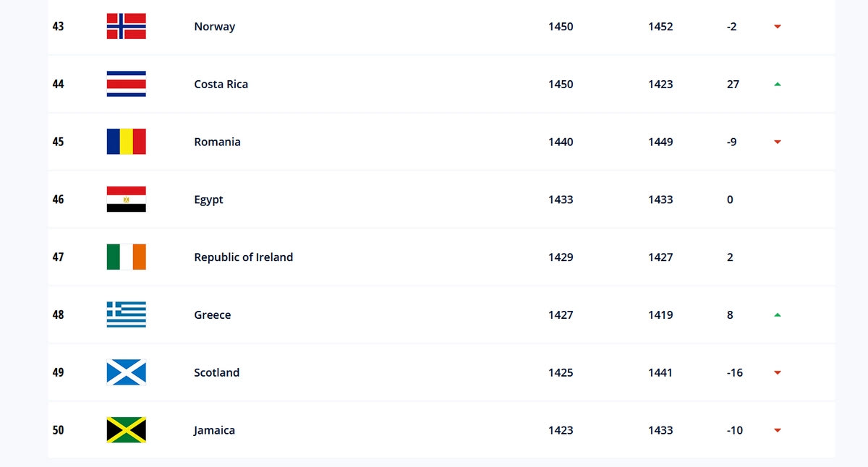The height and width of the screenshot is (467, 868).
Task: Click the Greece flag icon
Action: (x=127, y=314)
